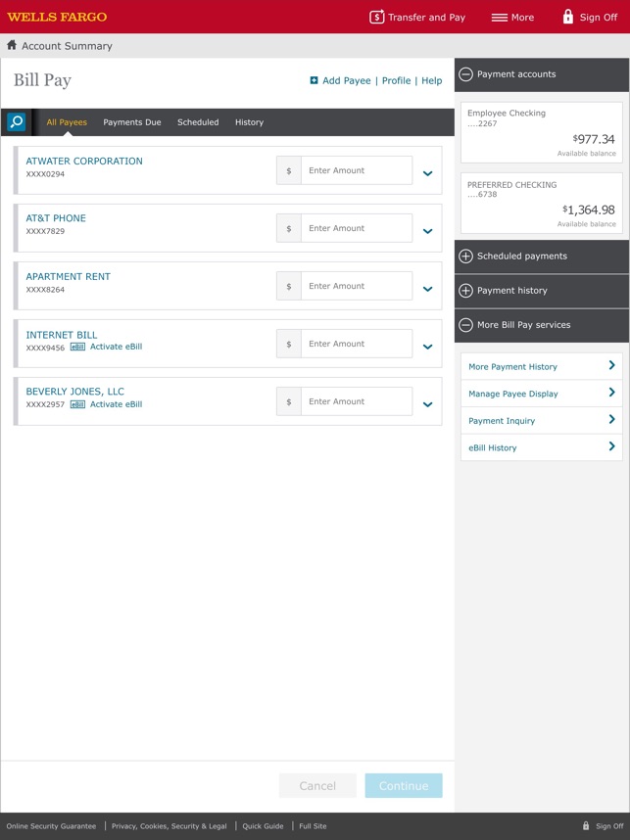
Task: Expand Internet Bill payee details chevron
Action: (427, 347)
